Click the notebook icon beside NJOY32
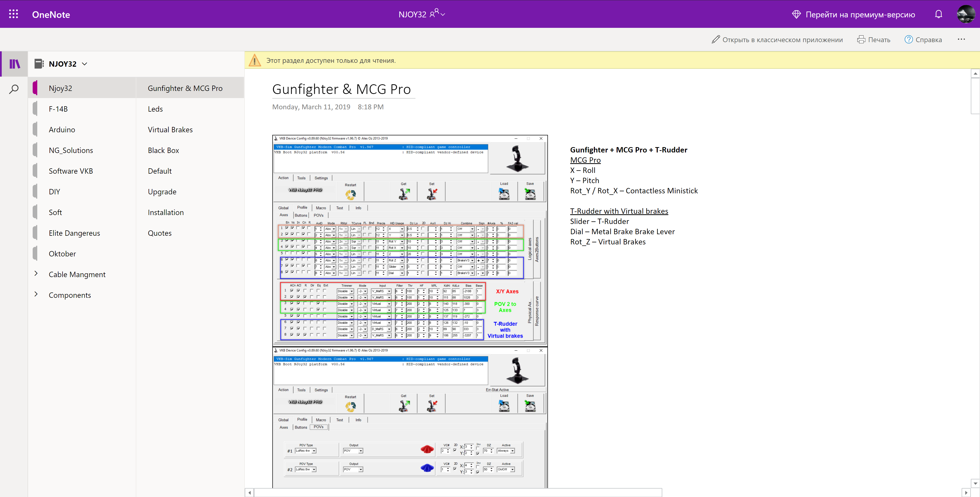This screenshot has height=497, width=980. pos(39,64)
